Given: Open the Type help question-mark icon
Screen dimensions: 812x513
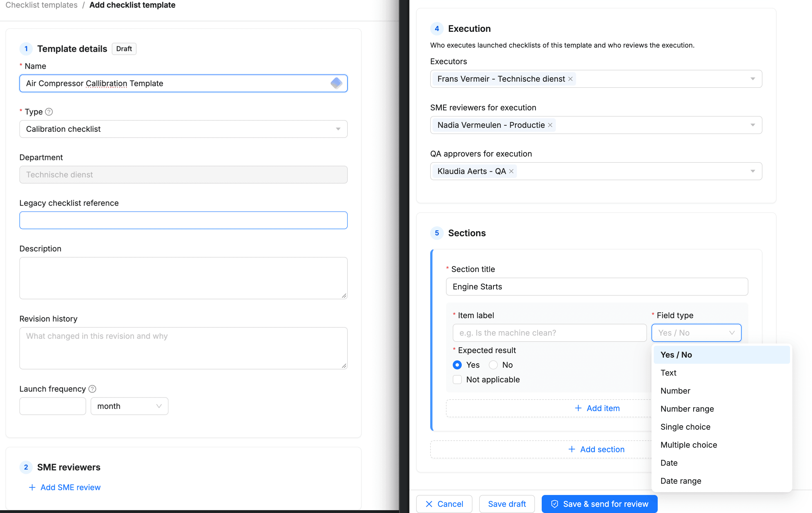Looking at the screenshot, I should coord(49,112).
